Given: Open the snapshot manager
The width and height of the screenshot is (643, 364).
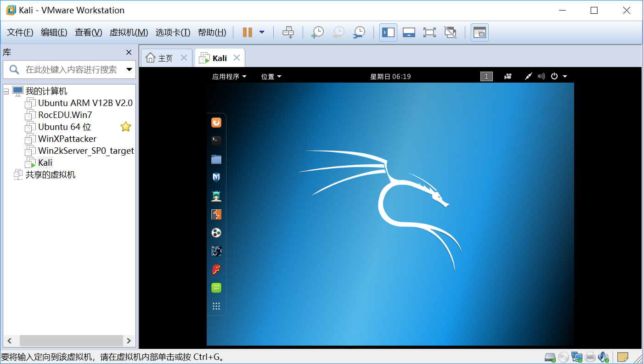Looking at the screenshot, I should tap(359, 32).
